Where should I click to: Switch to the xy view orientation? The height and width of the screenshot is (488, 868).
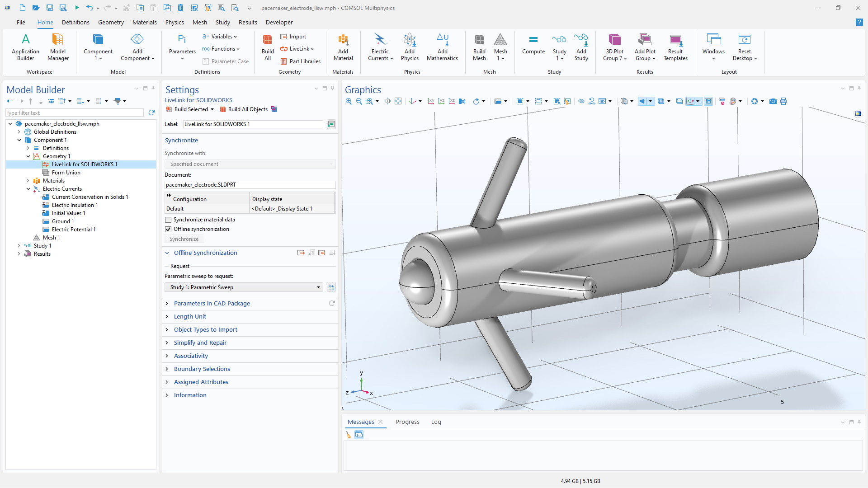[x=431, y=101]
